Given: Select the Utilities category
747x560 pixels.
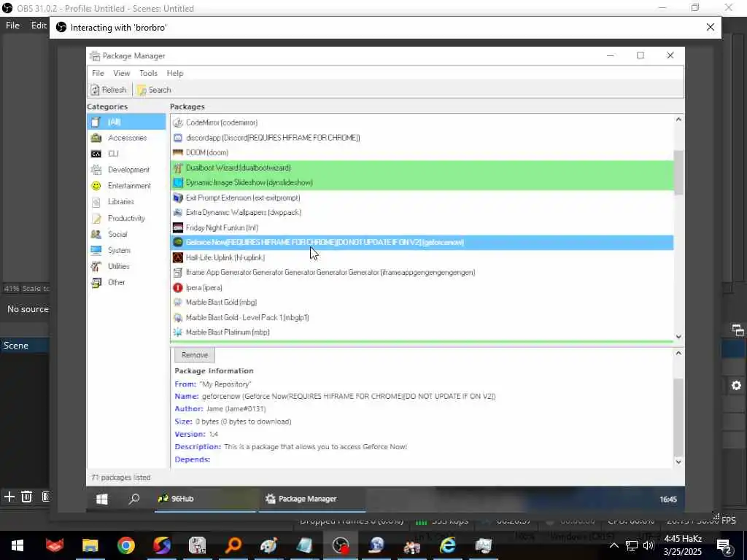Looking at the screenshot, I should pos(126,266).
